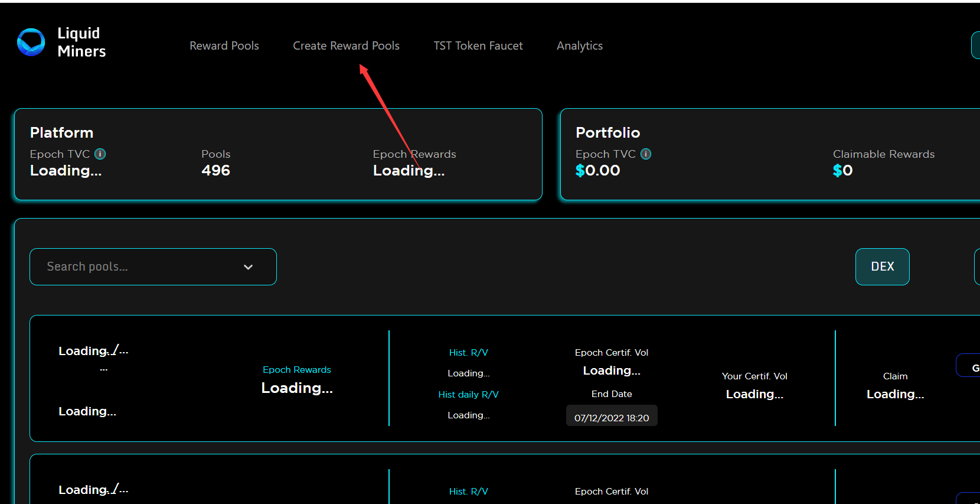Open the Reward Pools menu item
This screenshot has height=504, width=980.
(x=224, y=45)
